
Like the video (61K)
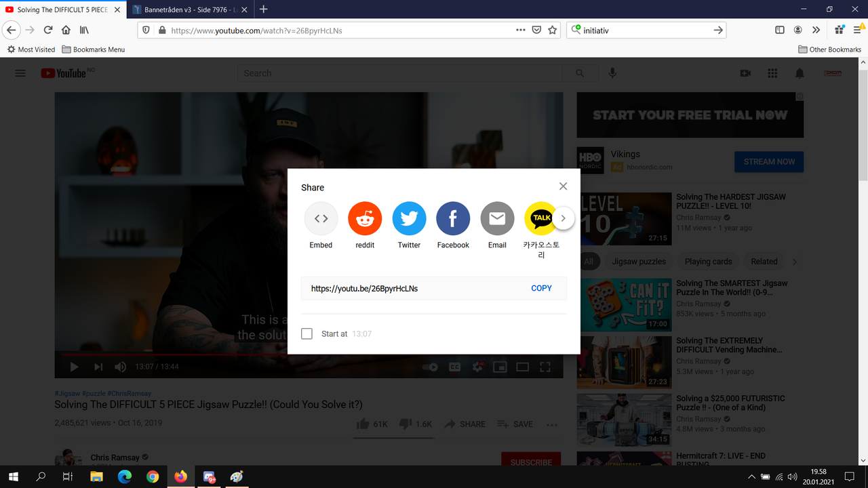tap(372, 424)
